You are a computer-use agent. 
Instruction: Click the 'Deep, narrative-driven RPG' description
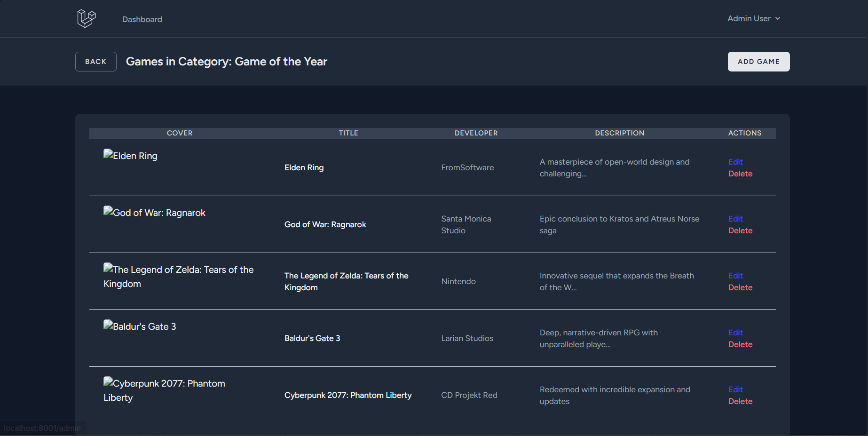[x=599, y=338]
